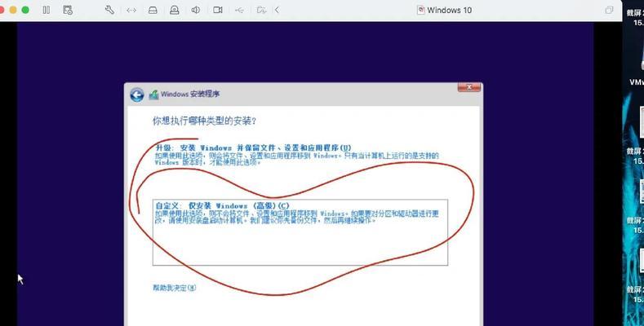Viewport: 644px width, 326px height.
Task: Click the overlapping-windows view icon beside title
Action: (x=609, y=11)
